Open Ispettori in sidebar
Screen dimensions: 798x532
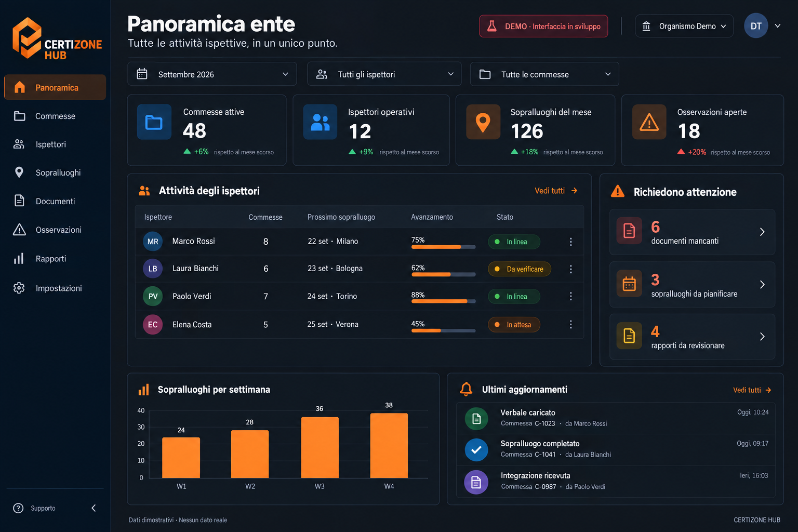[x=55, y=144]
